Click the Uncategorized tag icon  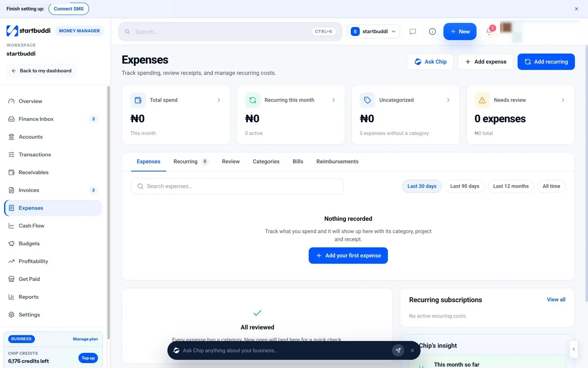pos(367,100)
